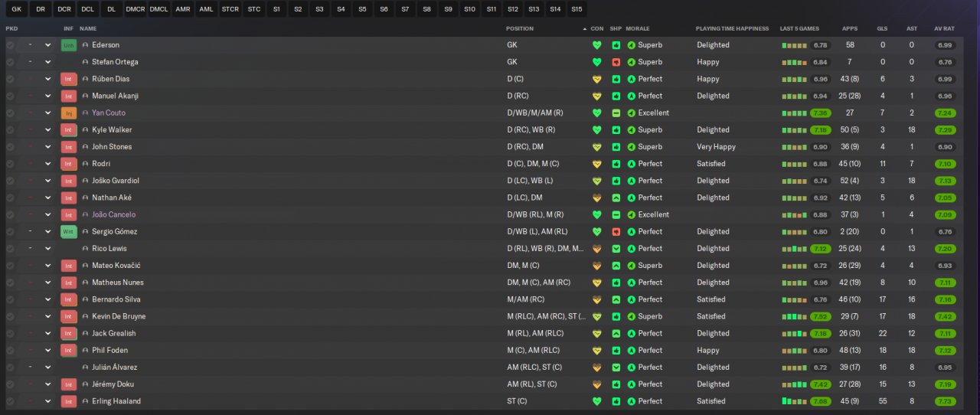
Task: Open the selection dropdown for Ederson
Action: tap(48, 45)
